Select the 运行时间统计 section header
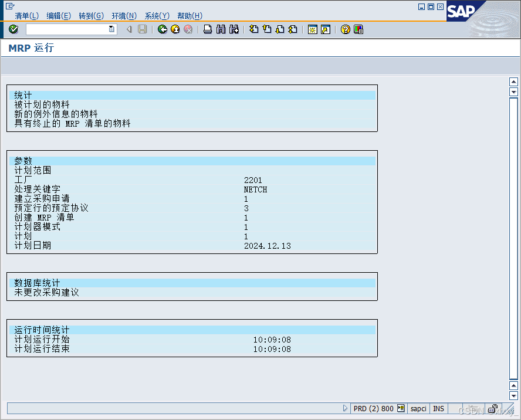521x420 pixels. click(x=192, y=330)
